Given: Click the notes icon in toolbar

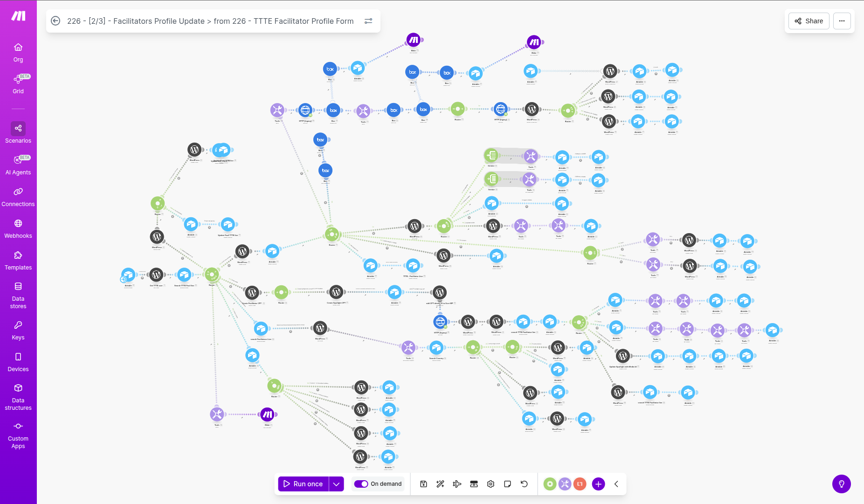Looking at the screenshot, I should click(507, 484).
